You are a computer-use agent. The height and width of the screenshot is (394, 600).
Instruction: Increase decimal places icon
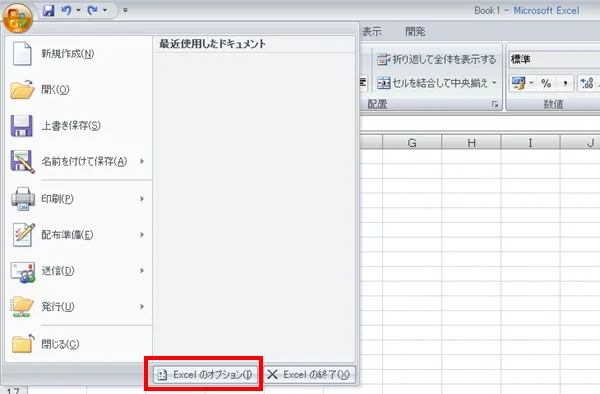click(587, 83)
